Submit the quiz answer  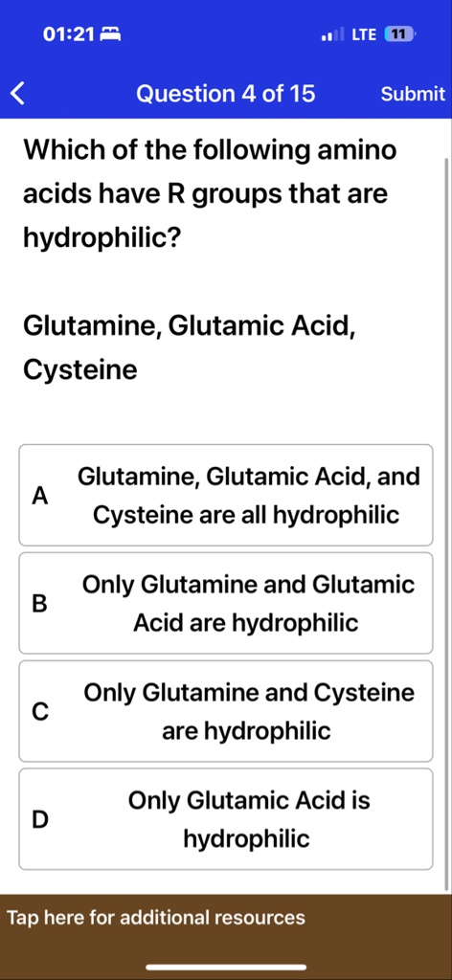(413, 95)
